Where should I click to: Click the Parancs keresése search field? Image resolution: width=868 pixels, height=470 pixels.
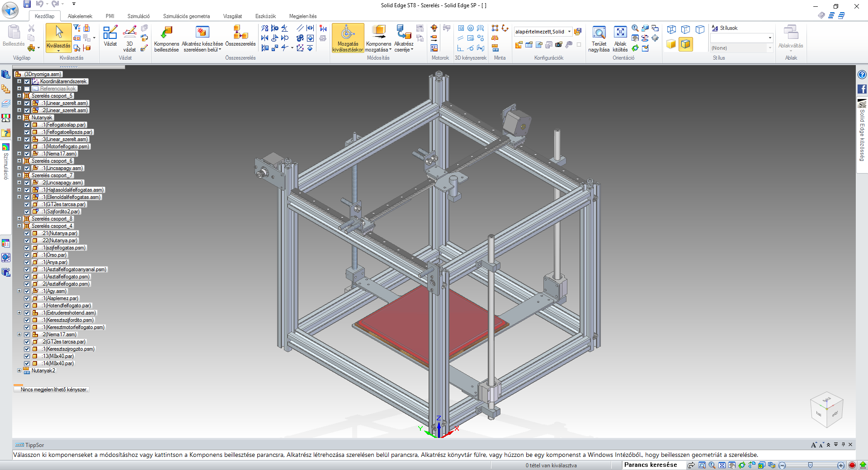coord(651,465)
